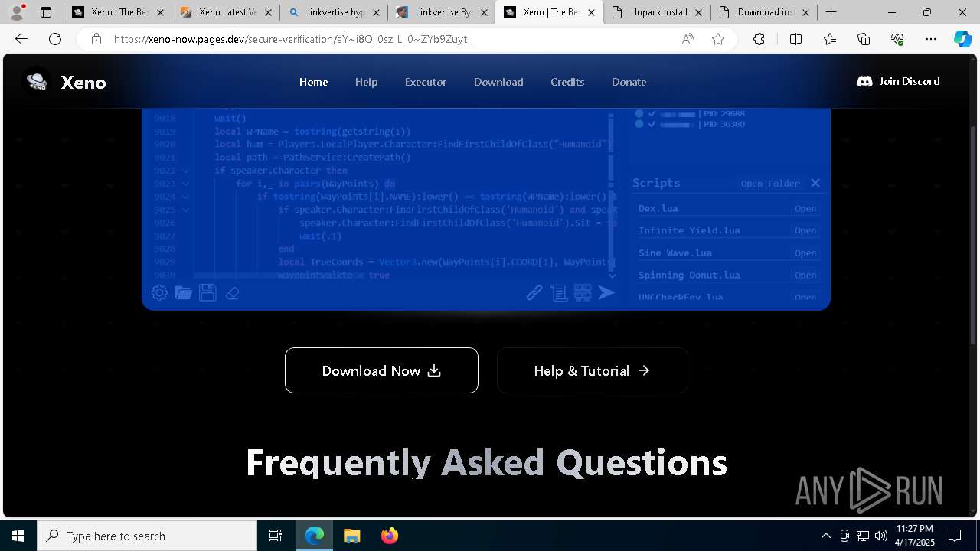The height and width of the screenshot is (551, 980).
Task: Click the eraser clear icon in the editor preview
Action: click(233, 293)
